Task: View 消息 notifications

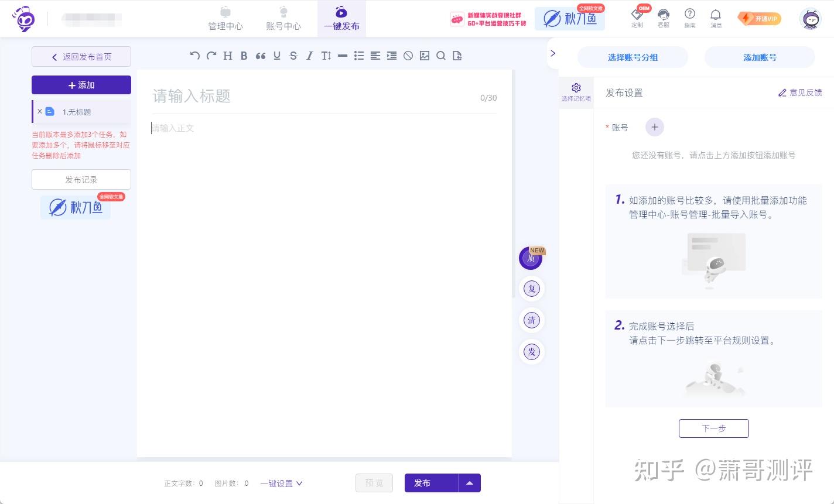Action: (x=716, y=18)
